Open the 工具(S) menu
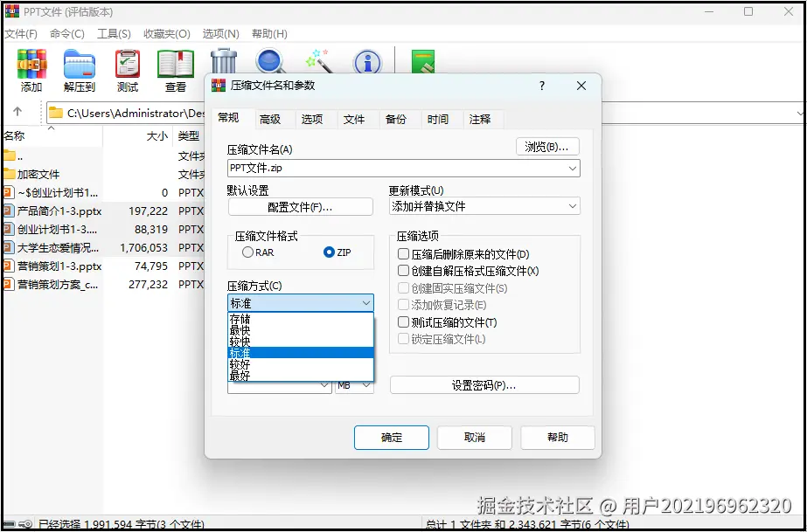This screenshot has height=532, width=807. [114, 34]
